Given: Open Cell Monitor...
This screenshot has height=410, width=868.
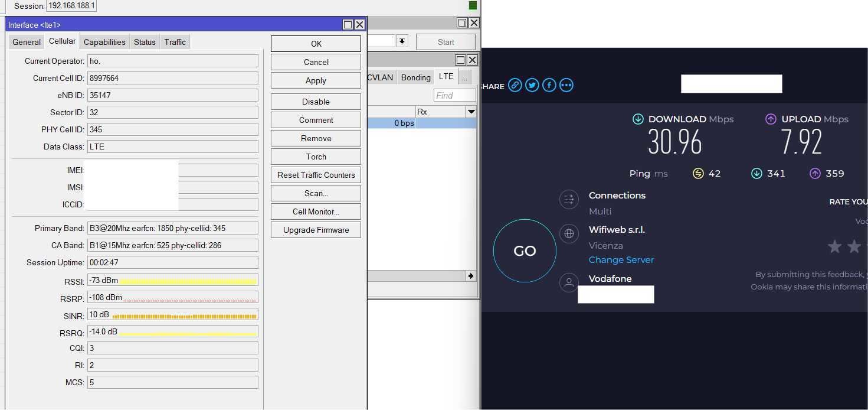Looking at the screenshot, I should pos(316,211).
